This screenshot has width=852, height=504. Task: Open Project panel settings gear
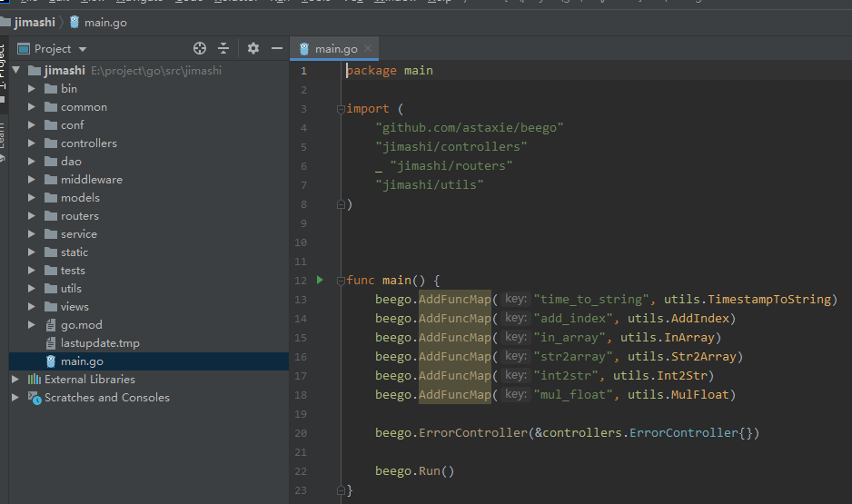[x=253, y=49]
